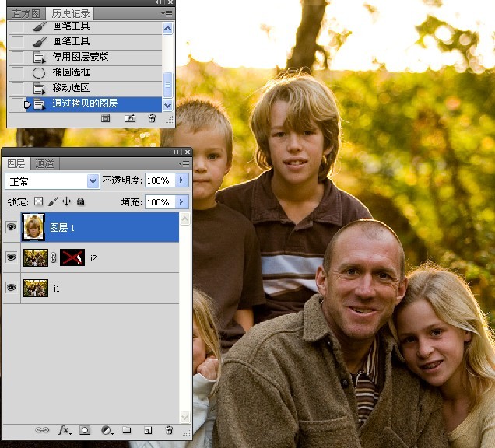Select the 图层 1 thumbnail

33,227
